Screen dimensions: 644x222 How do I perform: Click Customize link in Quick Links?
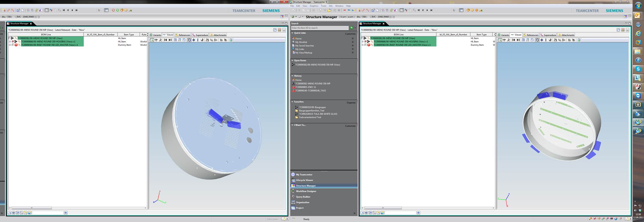350,34
